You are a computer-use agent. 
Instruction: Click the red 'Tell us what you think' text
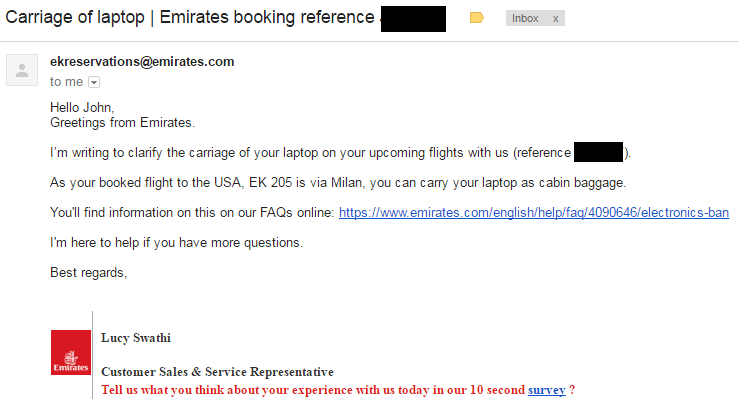(x=313, y=390)
